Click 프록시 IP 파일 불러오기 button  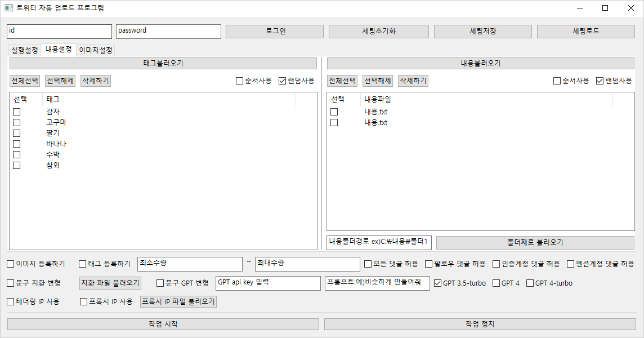click(178, 302)
